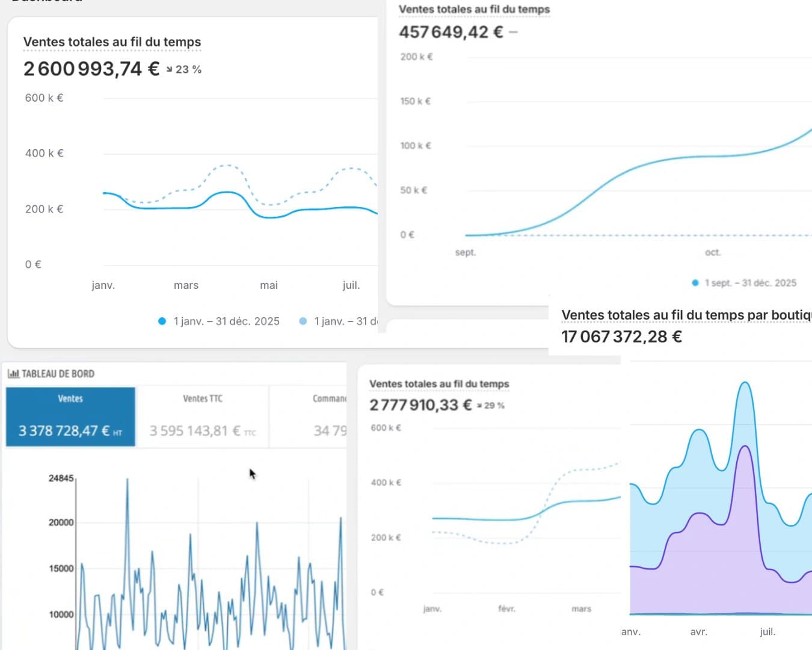Image resolution: width=812 pixels, height=650 pixels.
Task: Click the 400 k € label in the 2 600 993,74 € chart
Action: pos(44,153)
